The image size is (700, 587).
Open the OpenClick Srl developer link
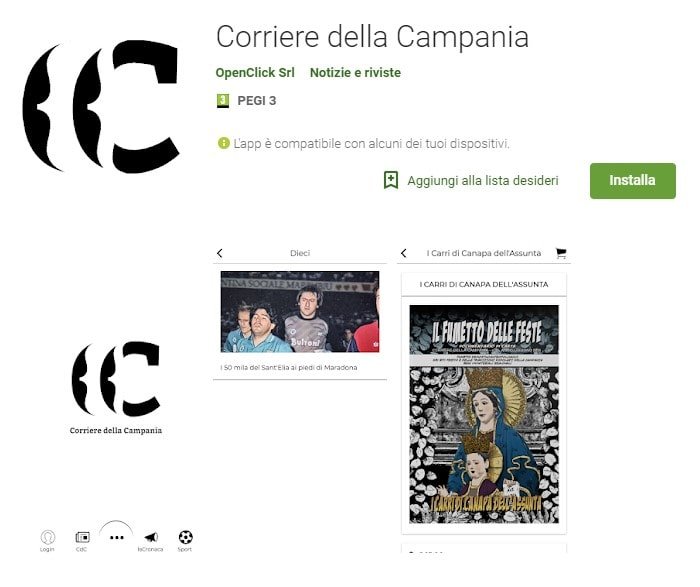(255, 72)
